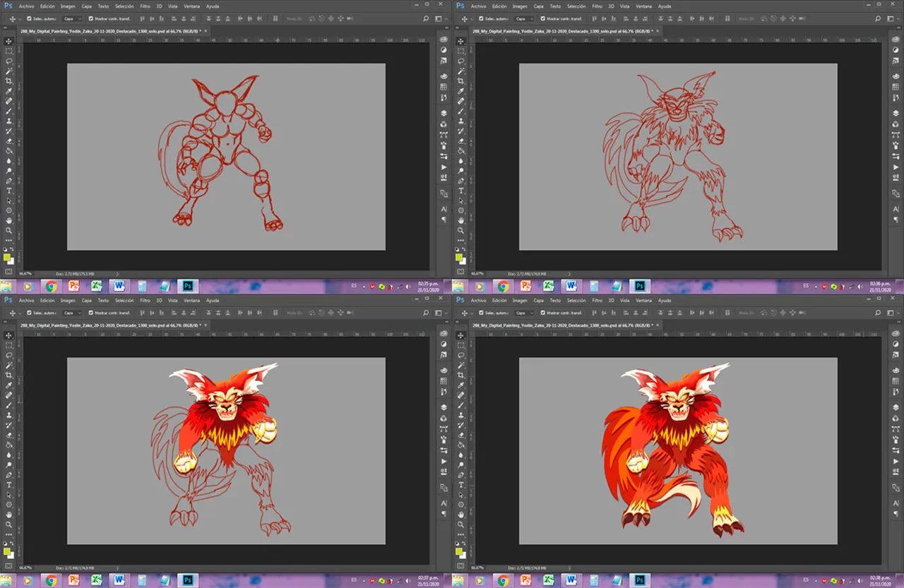
Task: Open the Archivo menu in the rough-sketch window
Action: [26, 6]
